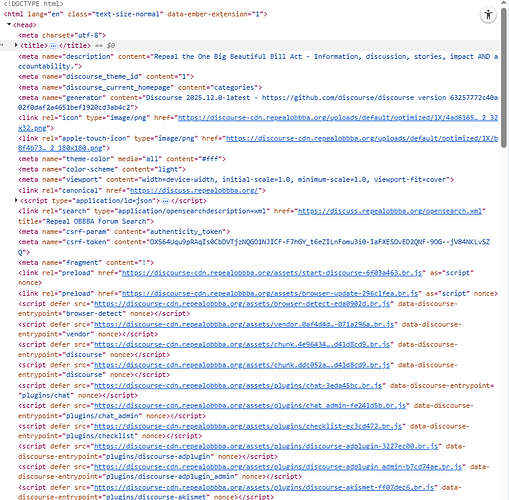
Task: Open the canonical discuss.repealobbba.org link
Action: (194, 190)
